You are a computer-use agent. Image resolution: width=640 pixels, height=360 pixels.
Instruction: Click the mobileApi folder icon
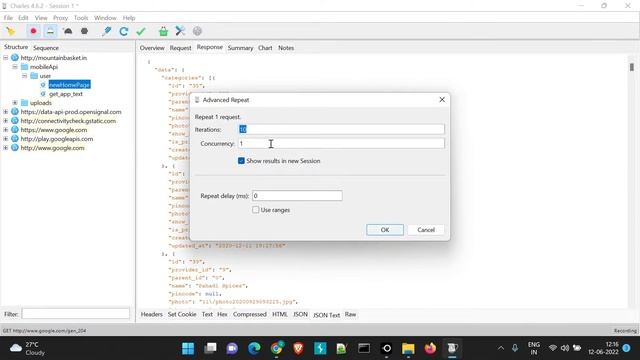point(24,67)
